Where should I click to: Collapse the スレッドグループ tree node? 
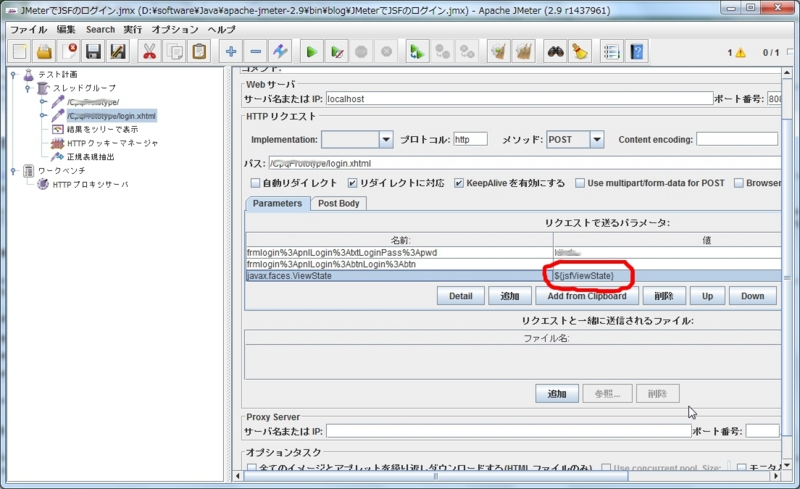pyautogui.click(x=28, y=88)
